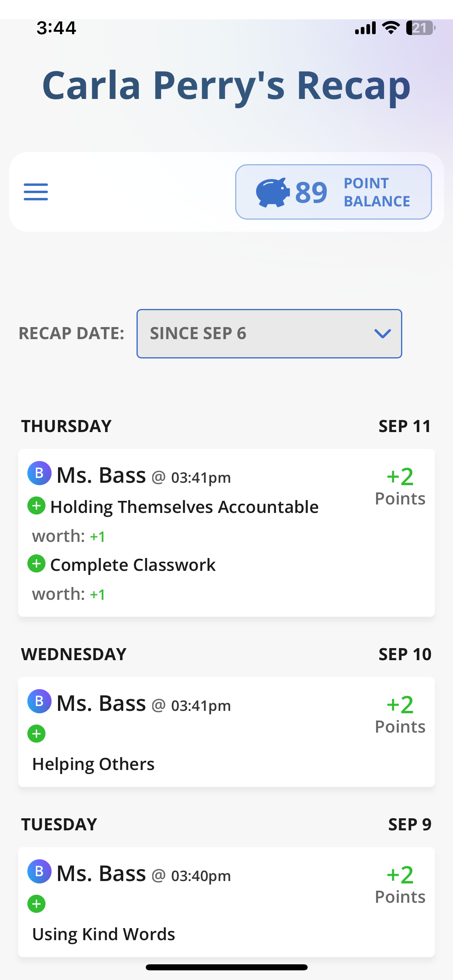Select the Helping Others entry
The height and width of the screenshot is (980, 453).
93,764
